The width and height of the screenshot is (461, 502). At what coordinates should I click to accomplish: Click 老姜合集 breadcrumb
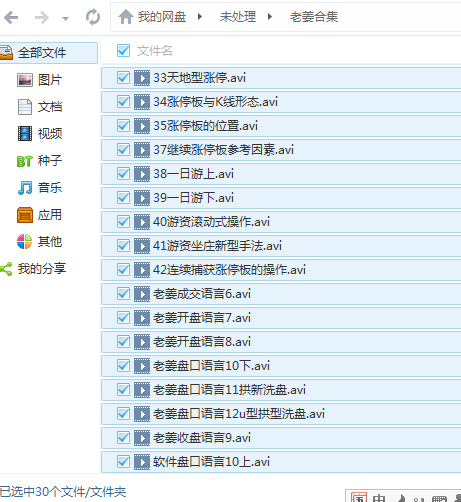click(314, 17)
